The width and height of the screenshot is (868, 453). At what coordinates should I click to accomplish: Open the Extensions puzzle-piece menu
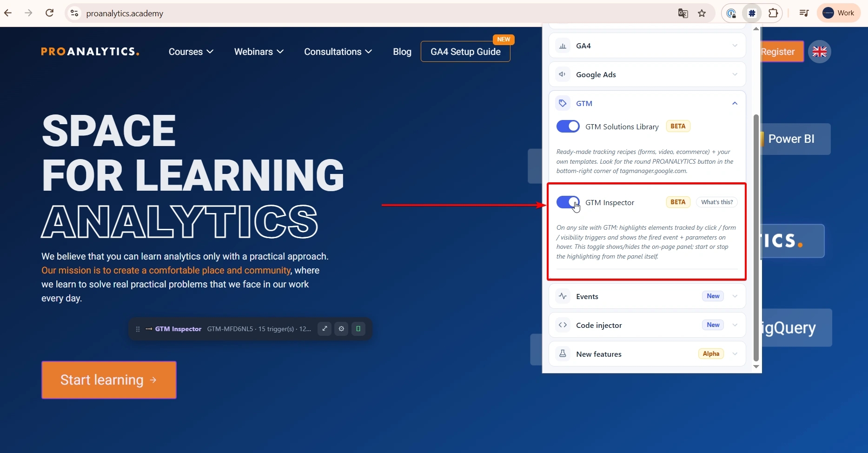pos(773,13)
